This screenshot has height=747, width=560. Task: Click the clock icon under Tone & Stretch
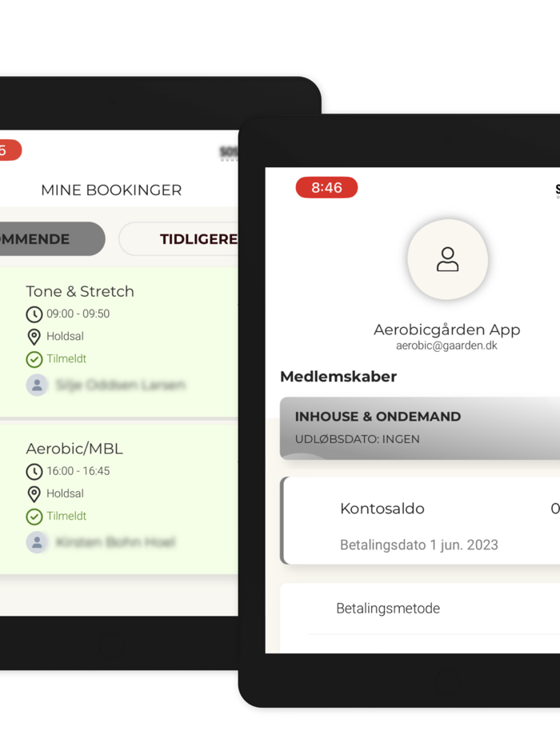[x=34, y=314]
